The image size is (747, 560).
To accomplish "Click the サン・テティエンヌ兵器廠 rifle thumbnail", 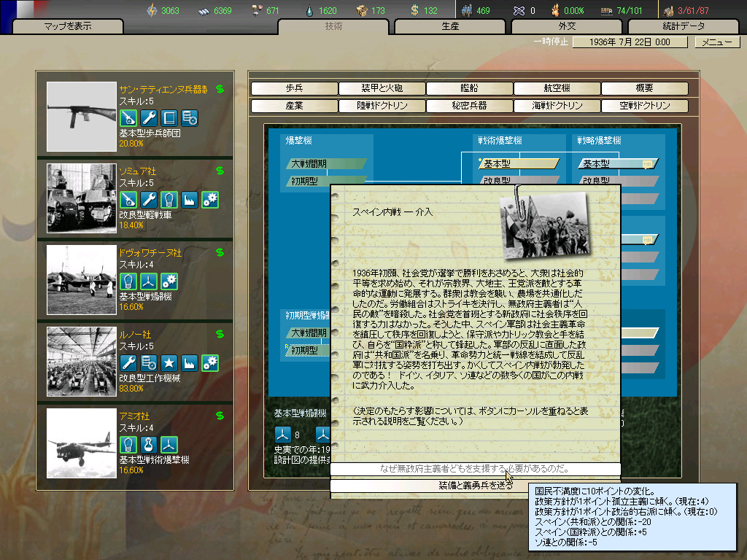I will tap(82, 117).
